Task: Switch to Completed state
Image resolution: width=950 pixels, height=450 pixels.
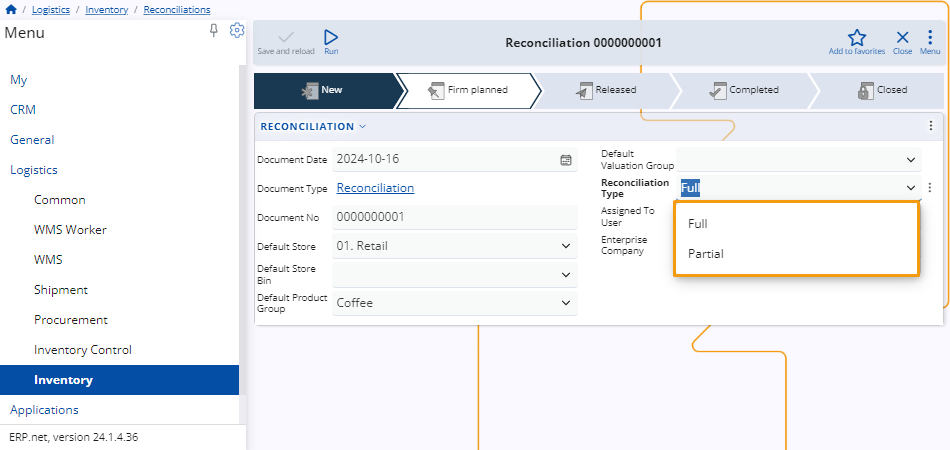Action: 744,90
